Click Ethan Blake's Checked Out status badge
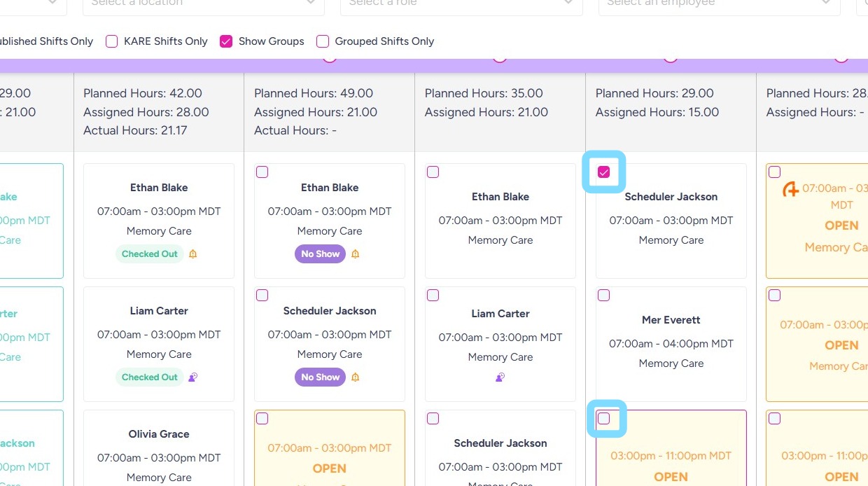 (x=150, y=254)
